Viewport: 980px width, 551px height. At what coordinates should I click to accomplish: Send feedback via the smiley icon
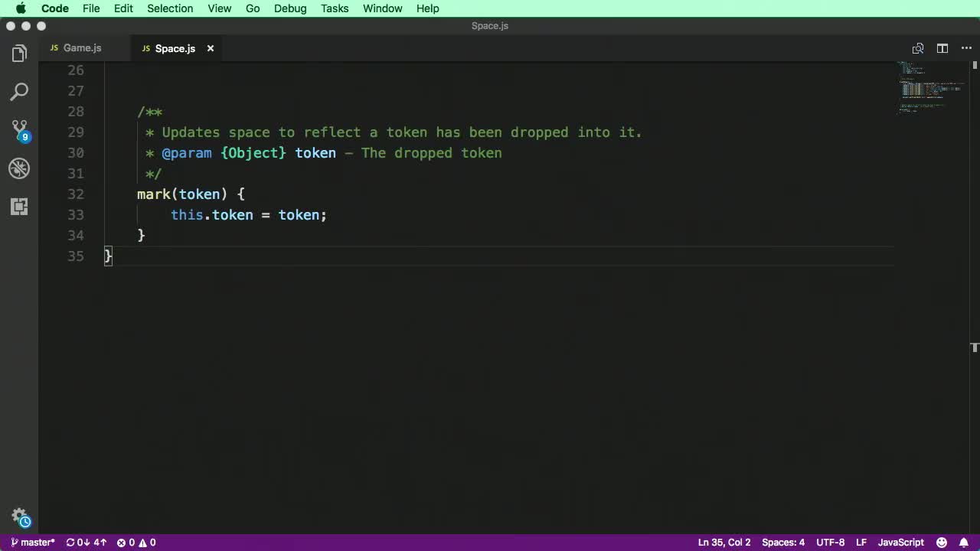click(942, 542)
